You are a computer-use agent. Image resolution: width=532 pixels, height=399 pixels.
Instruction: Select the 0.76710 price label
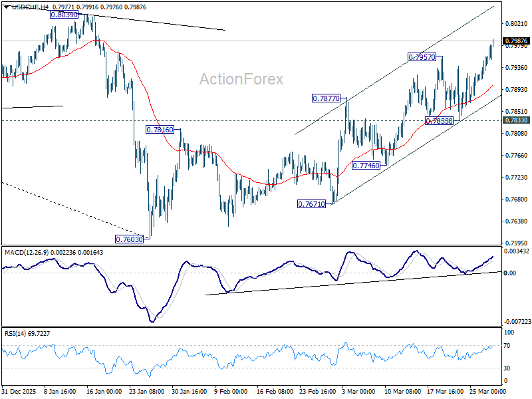(x=311, y=204)
